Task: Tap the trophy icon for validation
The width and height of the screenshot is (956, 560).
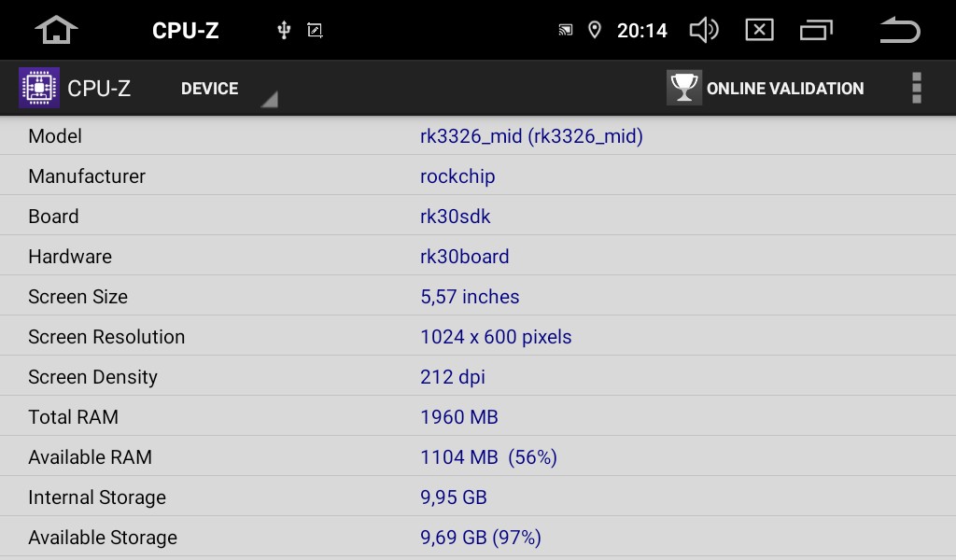Action: (x=684, y=88)
